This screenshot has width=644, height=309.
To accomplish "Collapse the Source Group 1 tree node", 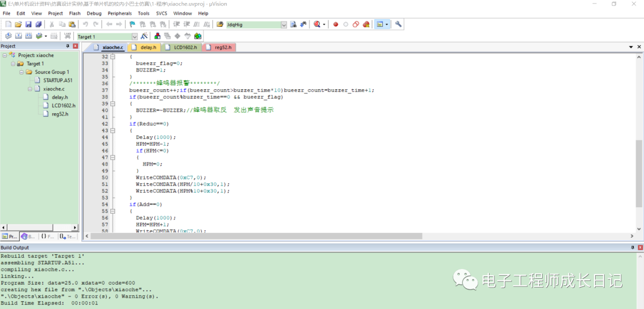I will (21, 72).
